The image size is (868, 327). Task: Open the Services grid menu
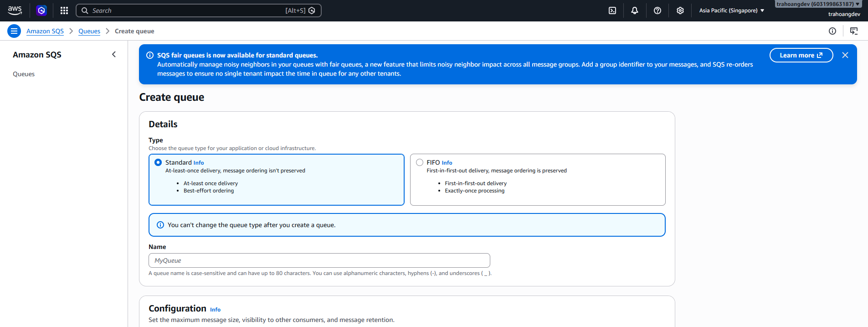64,10
